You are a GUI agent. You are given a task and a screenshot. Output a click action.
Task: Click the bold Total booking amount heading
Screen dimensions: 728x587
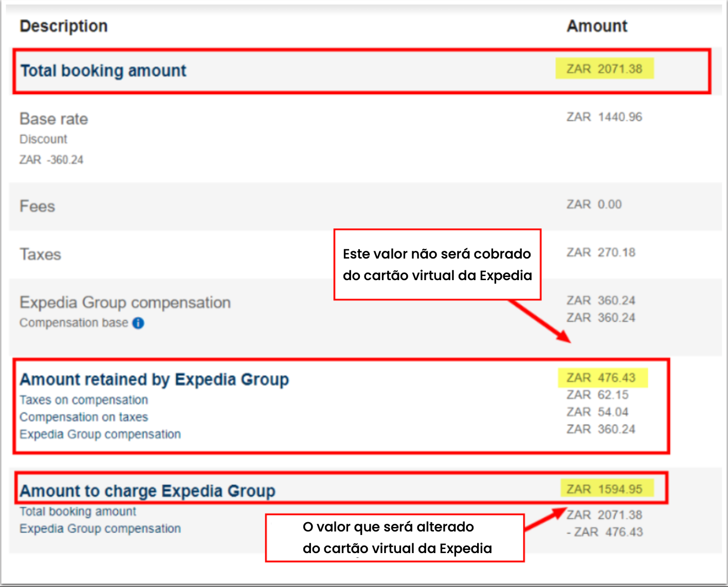103,70
